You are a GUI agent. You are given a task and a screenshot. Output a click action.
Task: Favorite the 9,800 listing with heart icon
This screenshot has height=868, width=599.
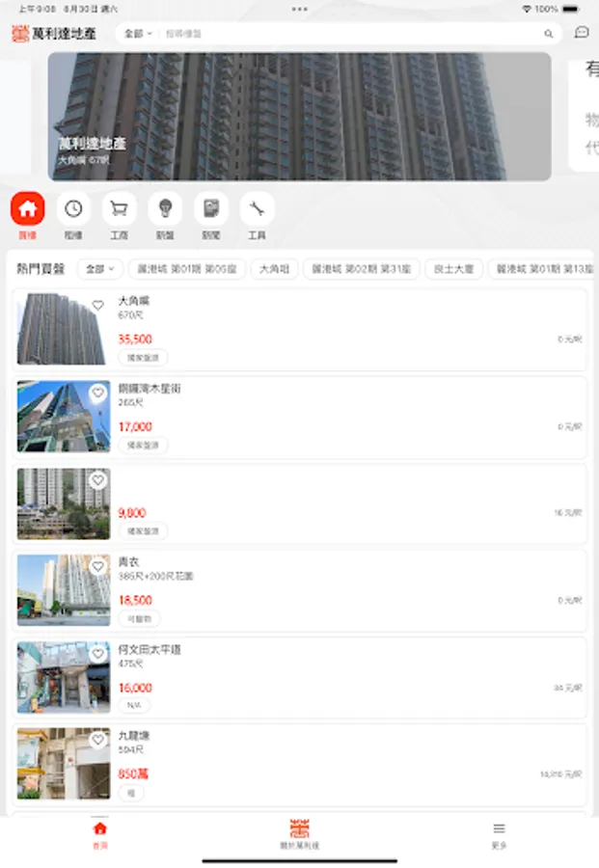pyautogui.click(x=98, y=480)
